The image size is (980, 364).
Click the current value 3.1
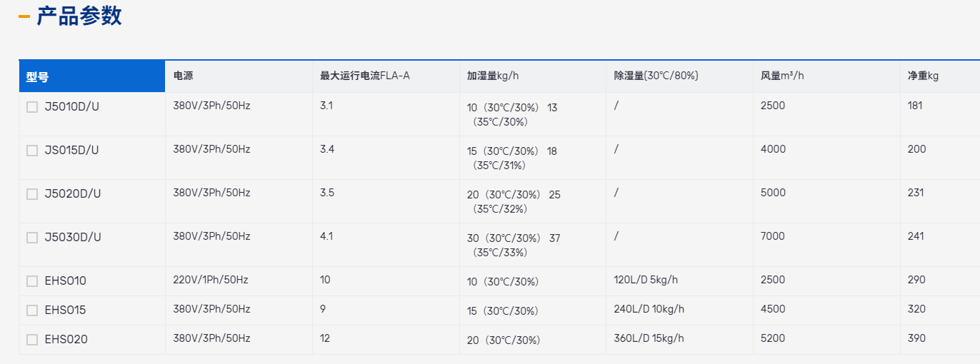[326, 106]
